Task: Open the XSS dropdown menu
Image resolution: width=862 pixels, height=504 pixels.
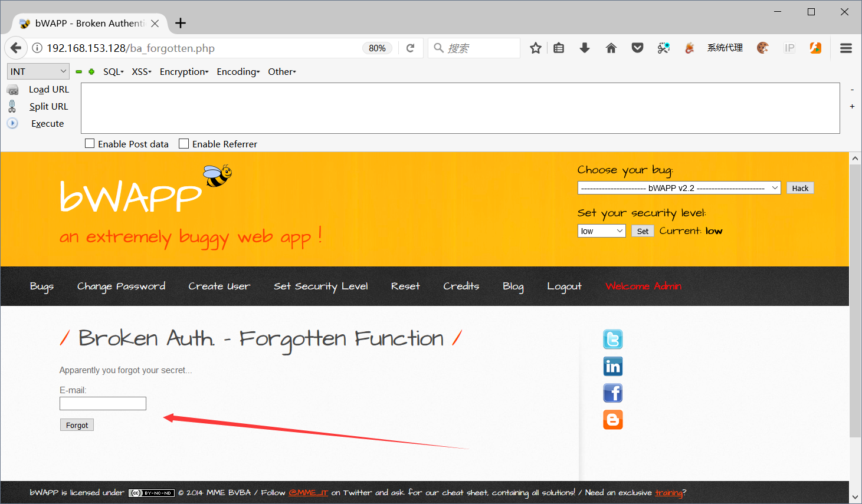Action: (142, 71)
